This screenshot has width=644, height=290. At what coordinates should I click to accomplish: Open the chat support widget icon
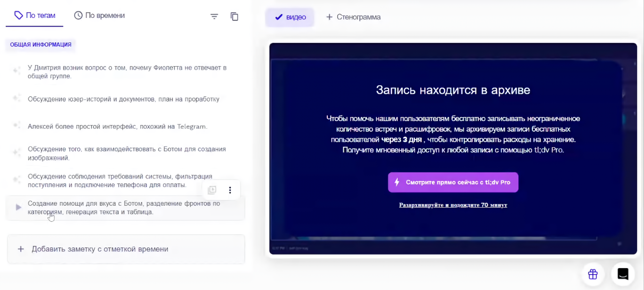tap(623, 274)
